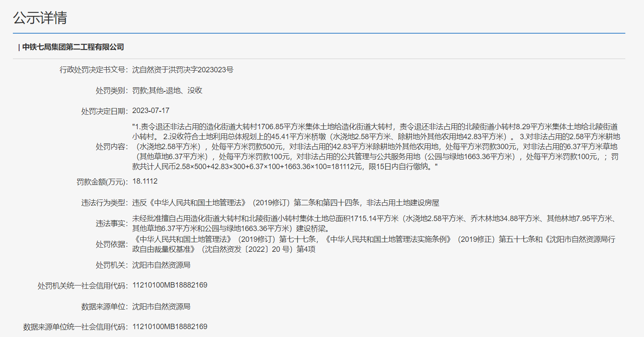Image resolution: width=644 pixels, height=337 pixels.
Task: Click the 处罚机关统一社会信用代码 label
Action: point(83,285)
